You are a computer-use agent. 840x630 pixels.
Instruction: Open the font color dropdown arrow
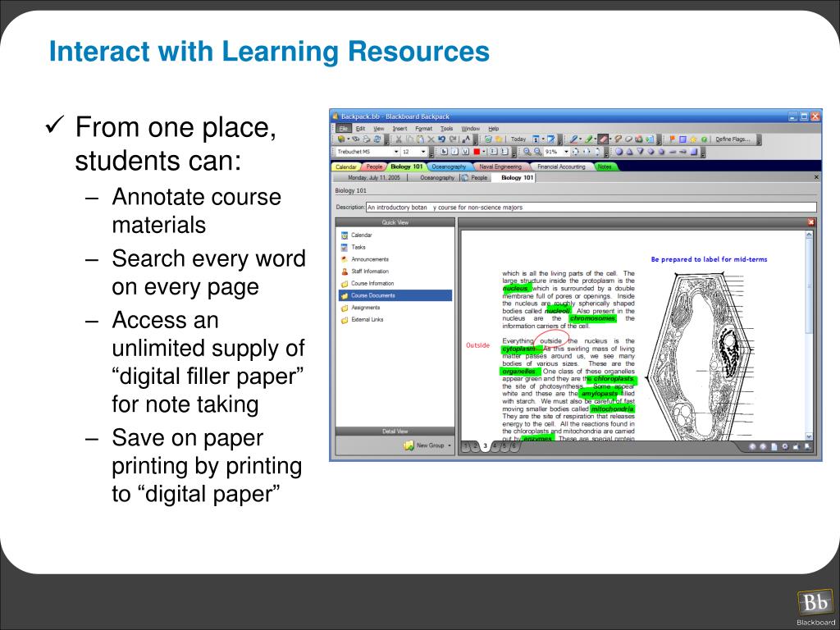point(484,152)
